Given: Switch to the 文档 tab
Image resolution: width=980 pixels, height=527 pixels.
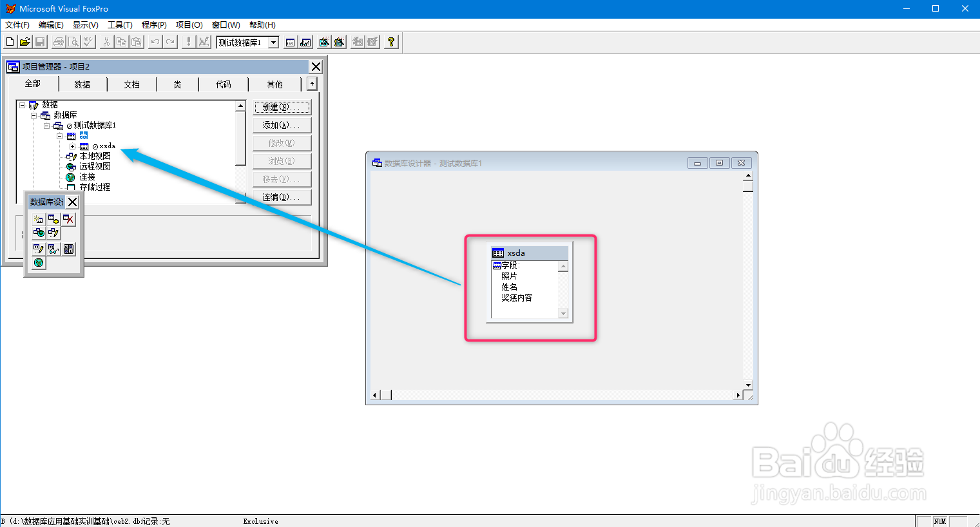Looking at the screenshot, I should [x=132, y=84].
